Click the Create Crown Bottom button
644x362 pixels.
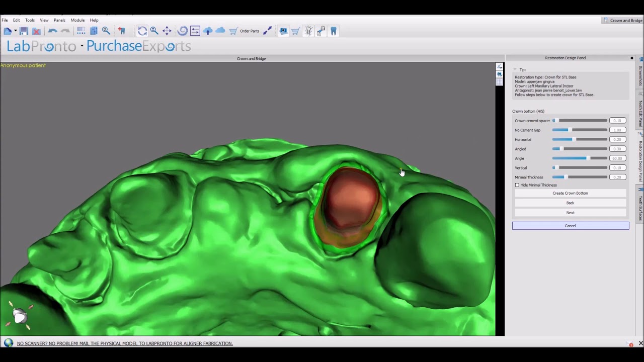[570, 193]
